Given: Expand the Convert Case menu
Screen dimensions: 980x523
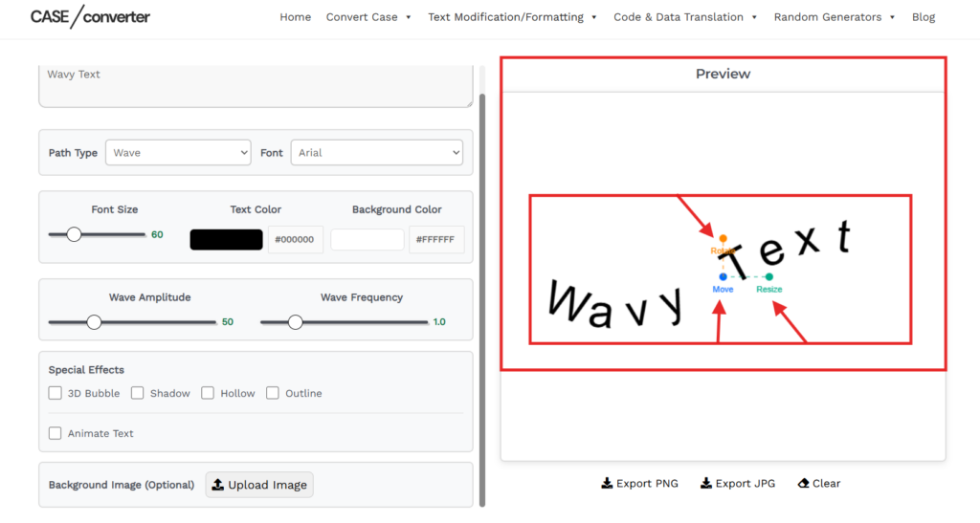Looking at the screenshot, I should tap(368, 17).
